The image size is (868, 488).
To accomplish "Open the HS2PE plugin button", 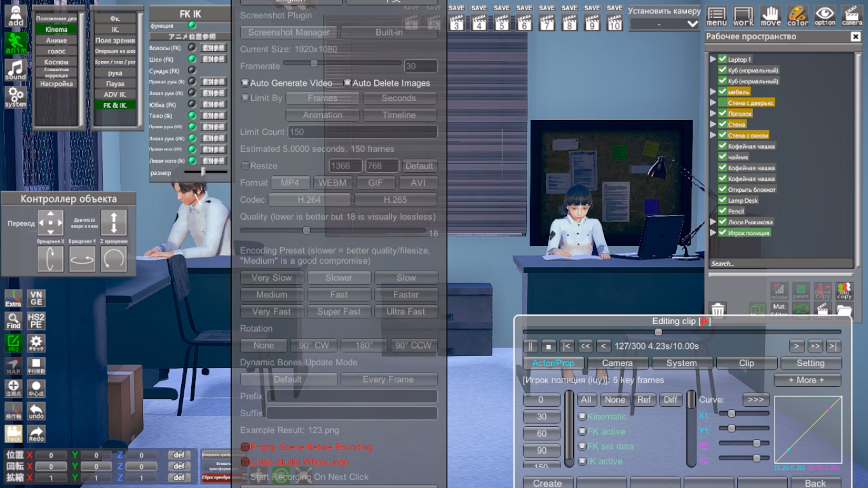I will click(36, 322).
